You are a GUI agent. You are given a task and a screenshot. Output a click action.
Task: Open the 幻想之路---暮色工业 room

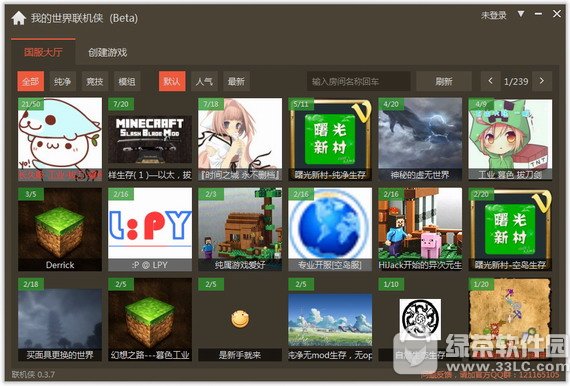[x=150, y=319]
